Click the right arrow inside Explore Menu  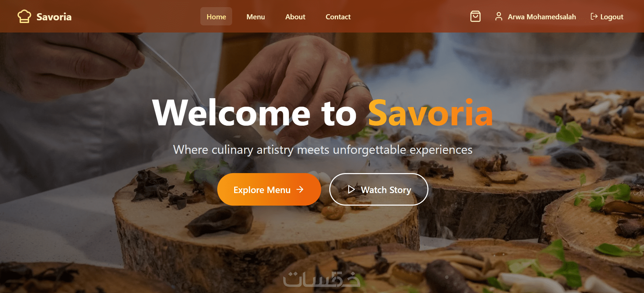coord(300,189)
